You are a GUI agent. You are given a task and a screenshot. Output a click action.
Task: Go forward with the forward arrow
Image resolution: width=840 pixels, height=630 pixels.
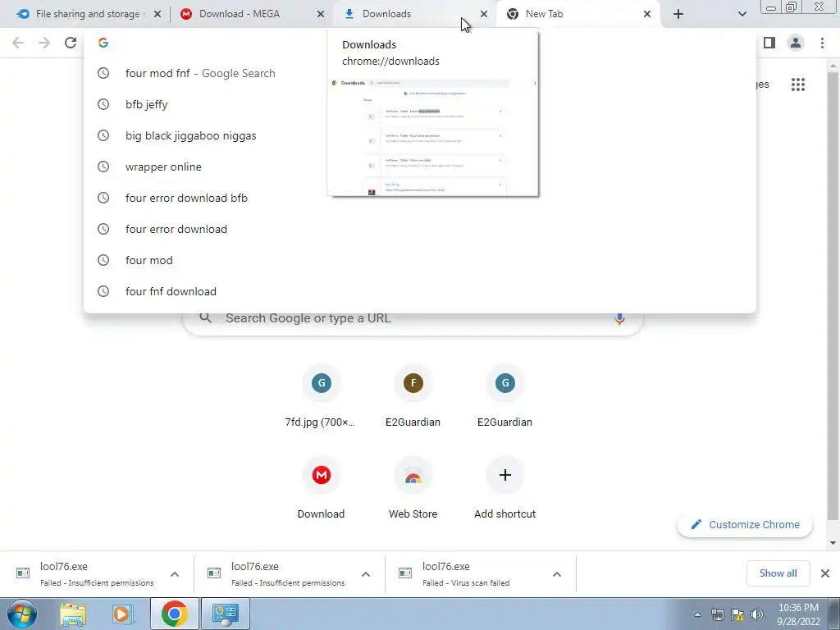pyautogui.click(x=44, y=43)
